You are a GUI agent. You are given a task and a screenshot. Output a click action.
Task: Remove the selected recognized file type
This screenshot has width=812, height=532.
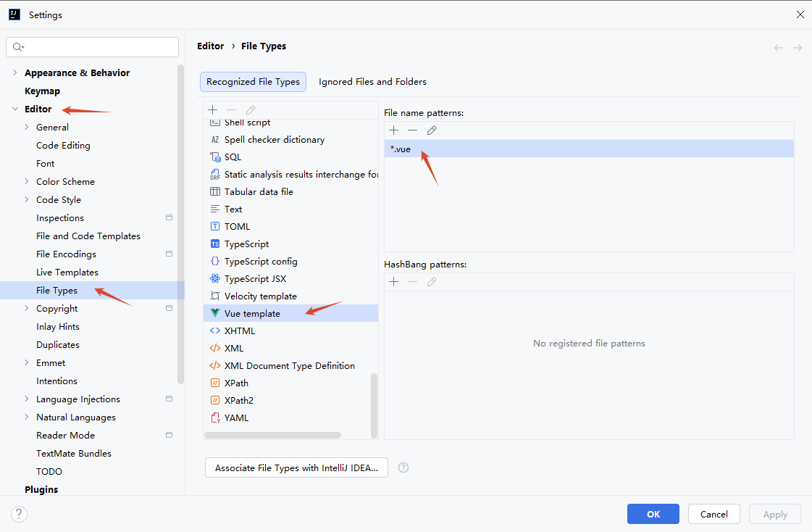pyautogui.click(x=232, y=110)
